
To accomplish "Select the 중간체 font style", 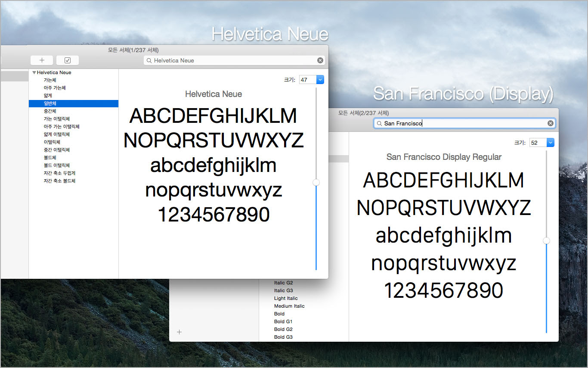I will click(50, 111).
